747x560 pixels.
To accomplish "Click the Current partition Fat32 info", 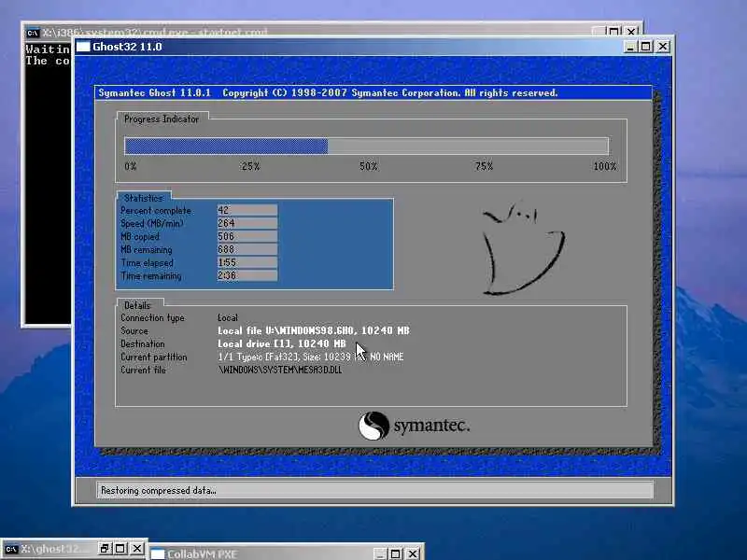I will click(311, 357).
